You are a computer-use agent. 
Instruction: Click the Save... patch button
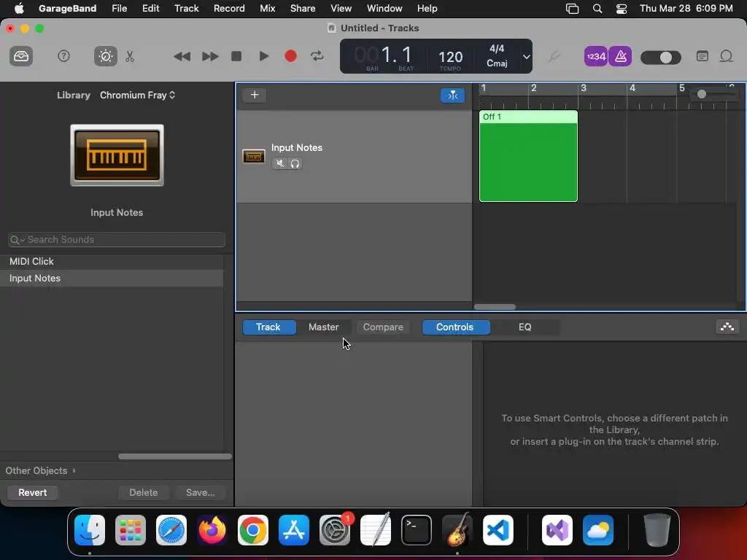(200, 492)
